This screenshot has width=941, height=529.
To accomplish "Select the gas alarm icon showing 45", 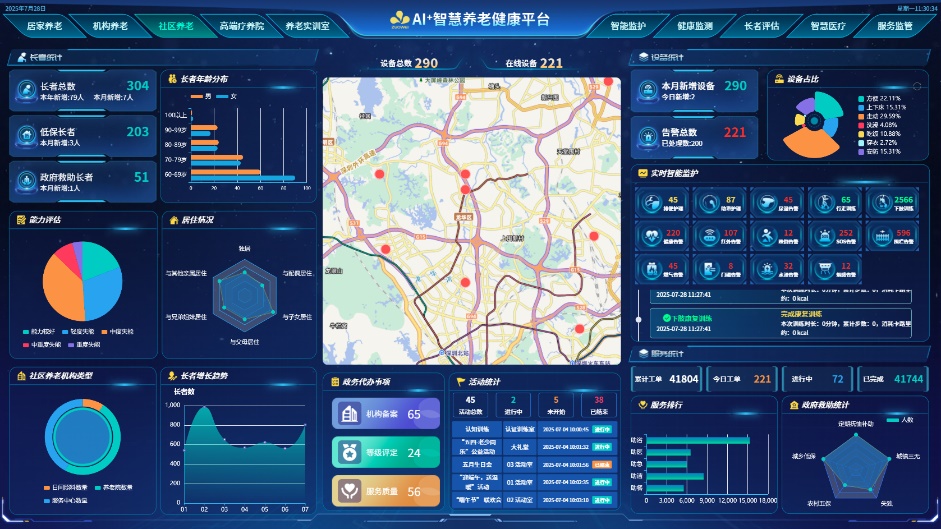I will point(651,270).
